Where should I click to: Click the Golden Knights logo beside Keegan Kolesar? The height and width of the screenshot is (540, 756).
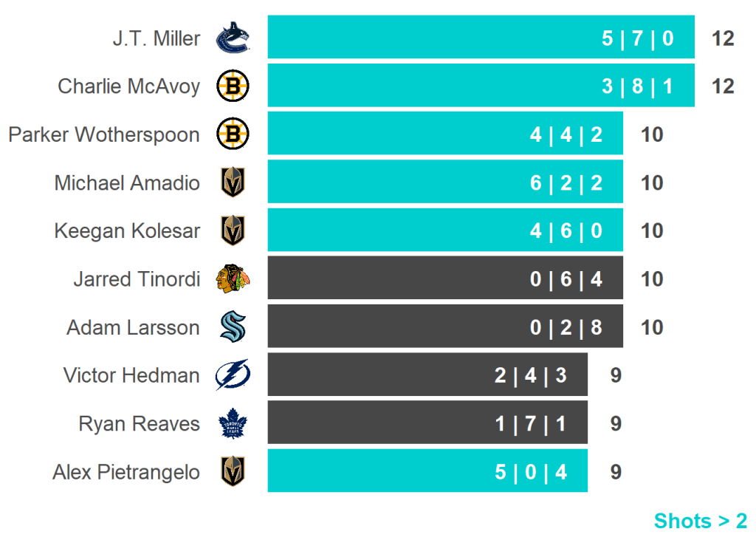click(x=233, y=230)
